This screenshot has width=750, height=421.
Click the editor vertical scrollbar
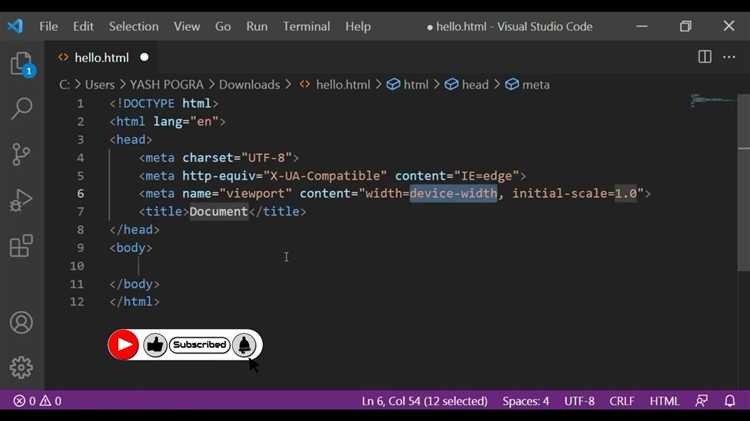pos(744,182)
